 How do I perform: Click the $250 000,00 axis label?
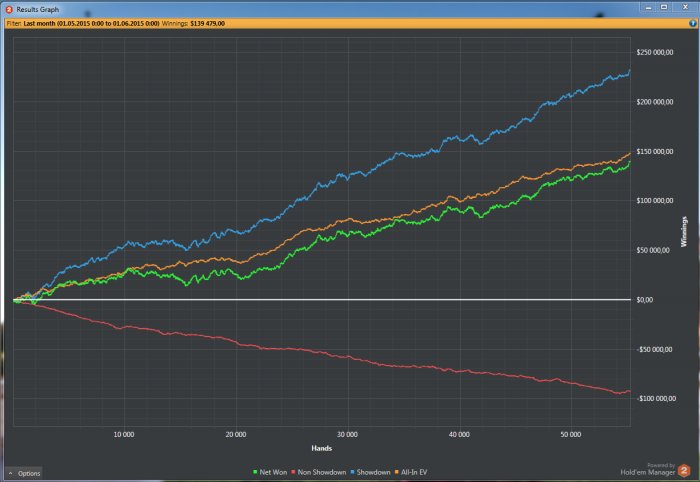click(655, 52)
